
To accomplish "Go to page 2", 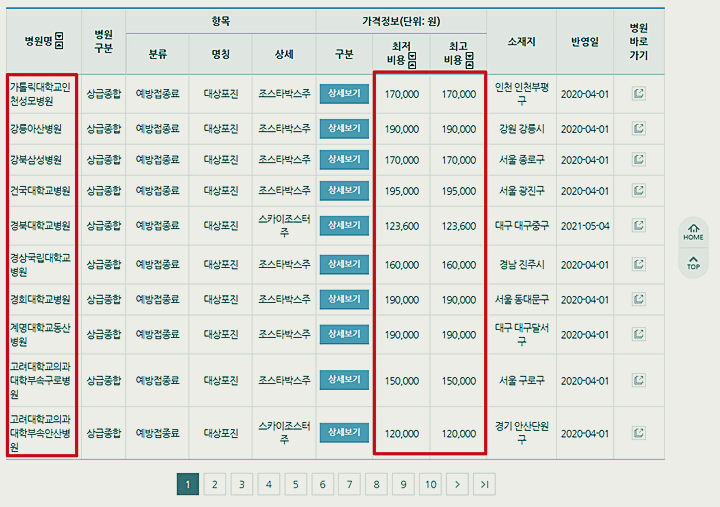I will pyautogui.click(x=214, y=484).
